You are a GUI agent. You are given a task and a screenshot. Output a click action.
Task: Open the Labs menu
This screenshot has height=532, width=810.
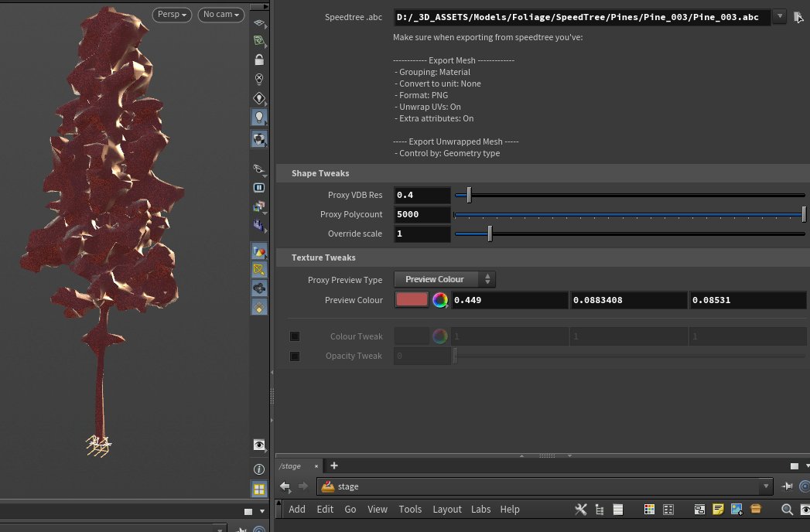tap(481, 510)
